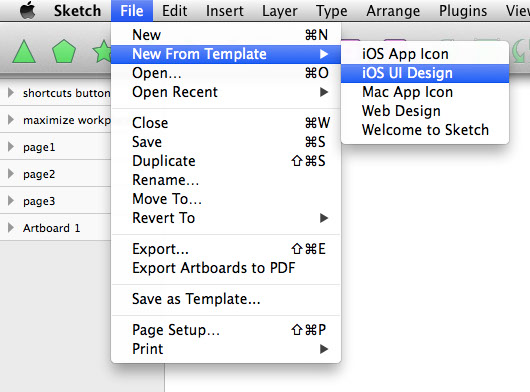Select iOS UI Design template
The height and width of the screenshot is (392, 530).
point(425,73)
